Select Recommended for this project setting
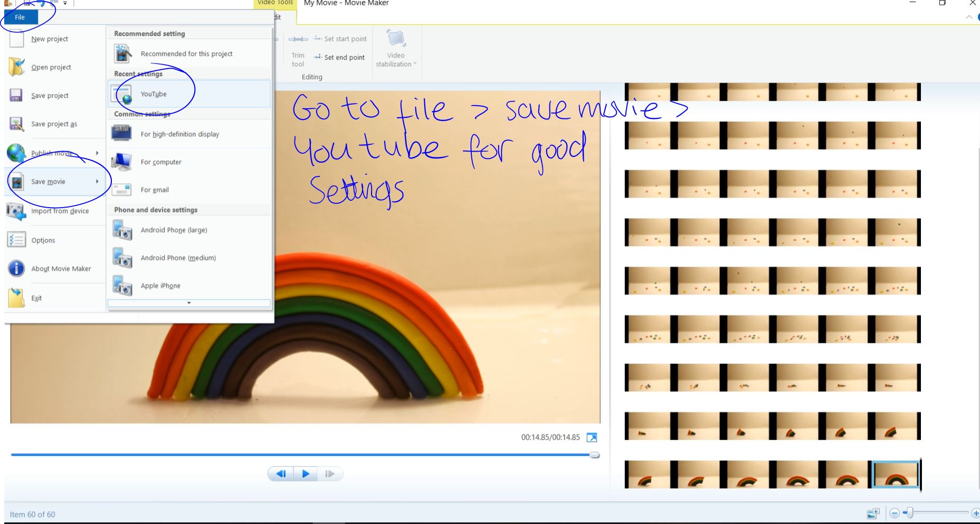 click(189, 53)
